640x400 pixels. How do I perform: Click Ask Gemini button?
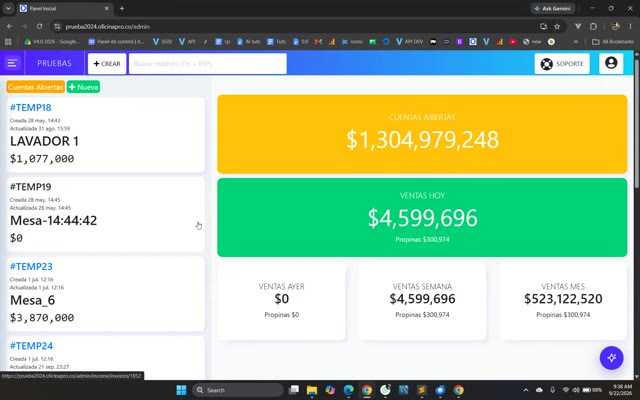pos(553,8)
